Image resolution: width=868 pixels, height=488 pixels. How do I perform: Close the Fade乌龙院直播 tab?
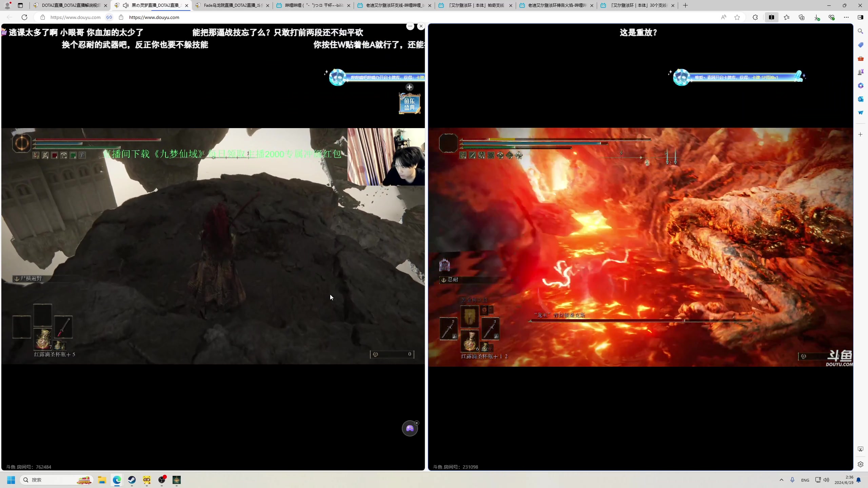point(268,5)
